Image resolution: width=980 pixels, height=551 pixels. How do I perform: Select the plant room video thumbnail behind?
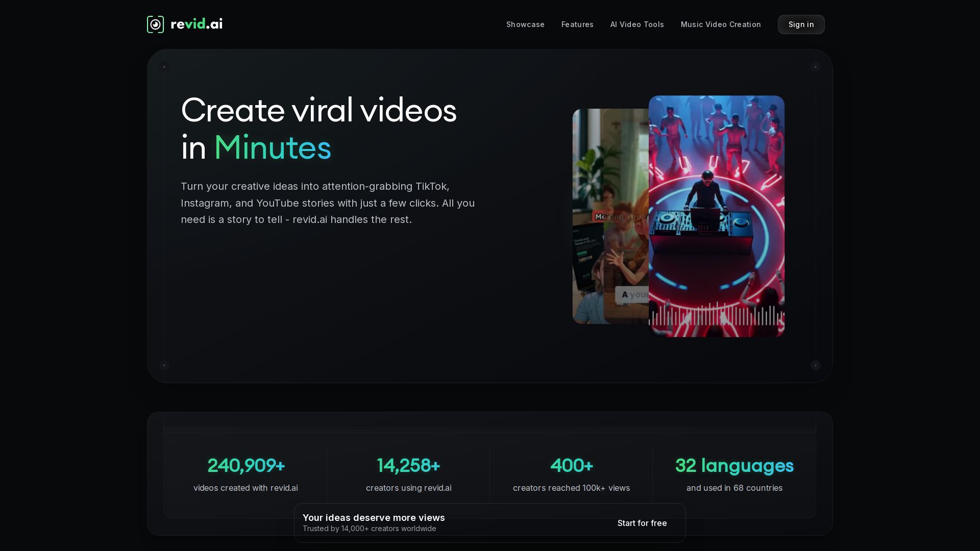pos(587,216)
